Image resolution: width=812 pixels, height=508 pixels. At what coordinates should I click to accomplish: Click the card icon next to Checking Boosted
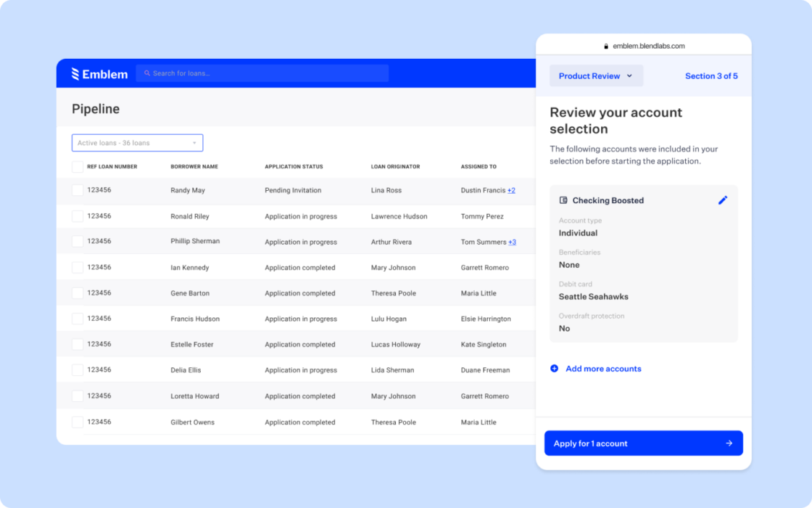pos(562,200)
